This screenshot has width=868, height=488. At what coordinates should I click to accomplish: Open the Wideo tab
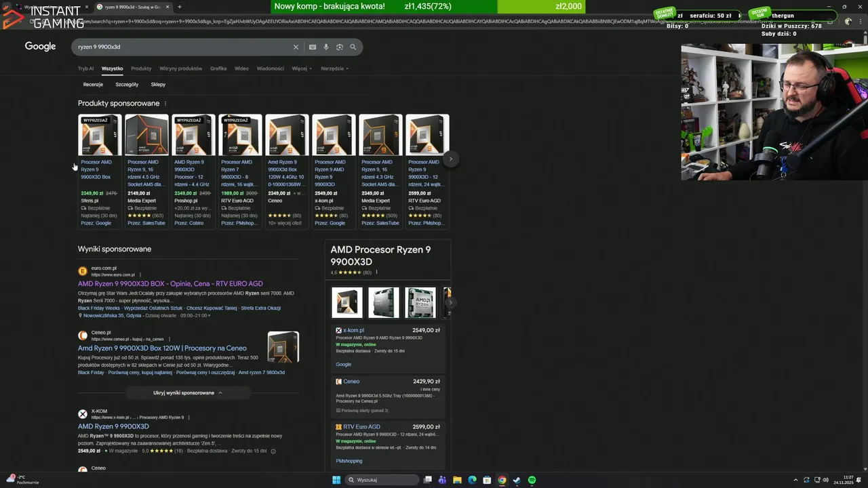pos(241,68)
